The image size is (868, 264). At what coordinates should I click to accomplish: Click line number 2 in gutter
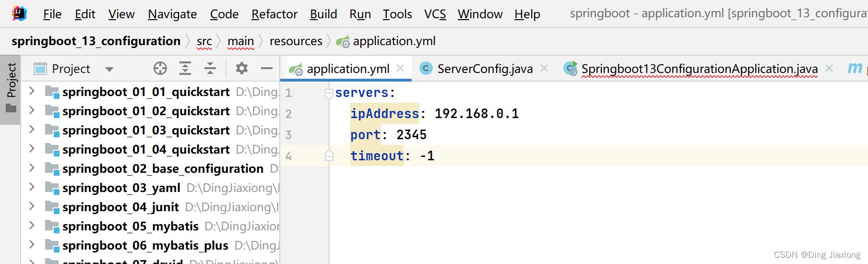click(288, 114)
